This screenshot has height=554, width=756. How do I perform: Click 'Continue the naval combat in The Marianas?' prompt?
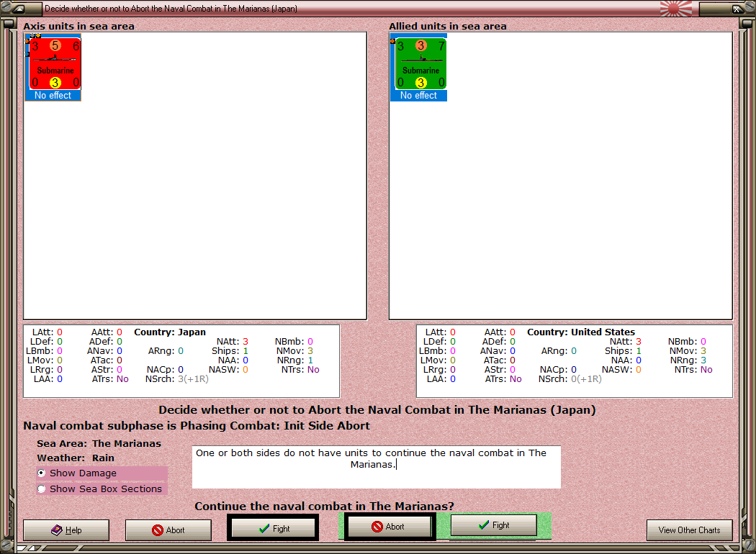[325, 507]
